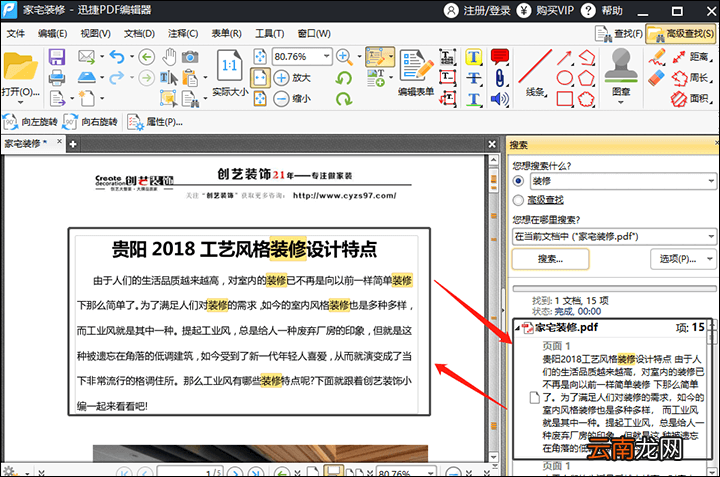Measure perimeter with 周长 tool
720x477 pixels.
pyautogui.click(x=692, y=78)
